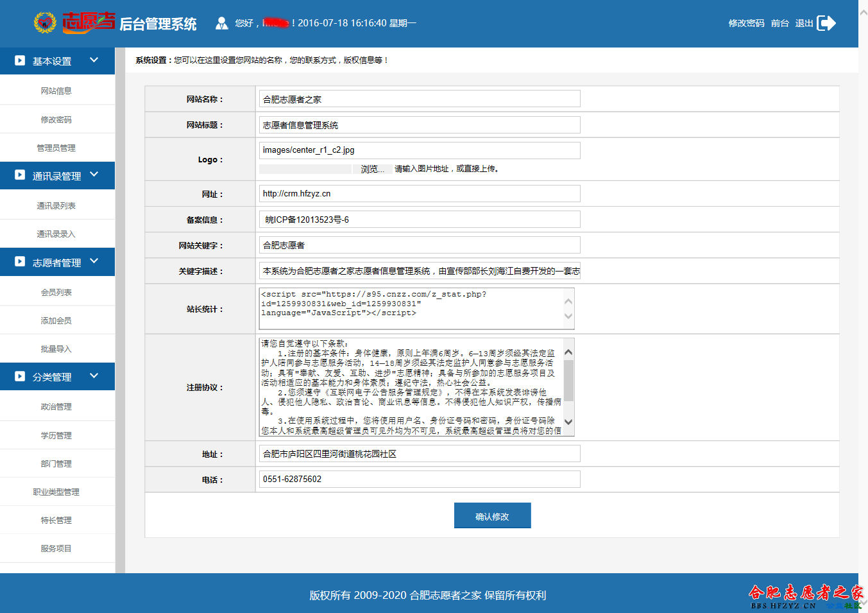Click the footer copyright text 版权所有
Screen dimensions: 868x613
click(x=427, y=595)
